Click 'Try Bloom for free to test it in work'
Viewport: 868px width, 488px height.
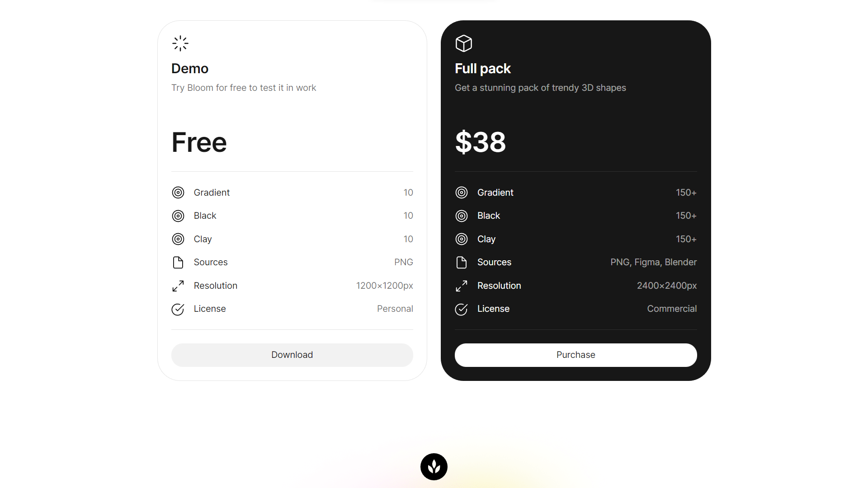[x=244, y=88]
